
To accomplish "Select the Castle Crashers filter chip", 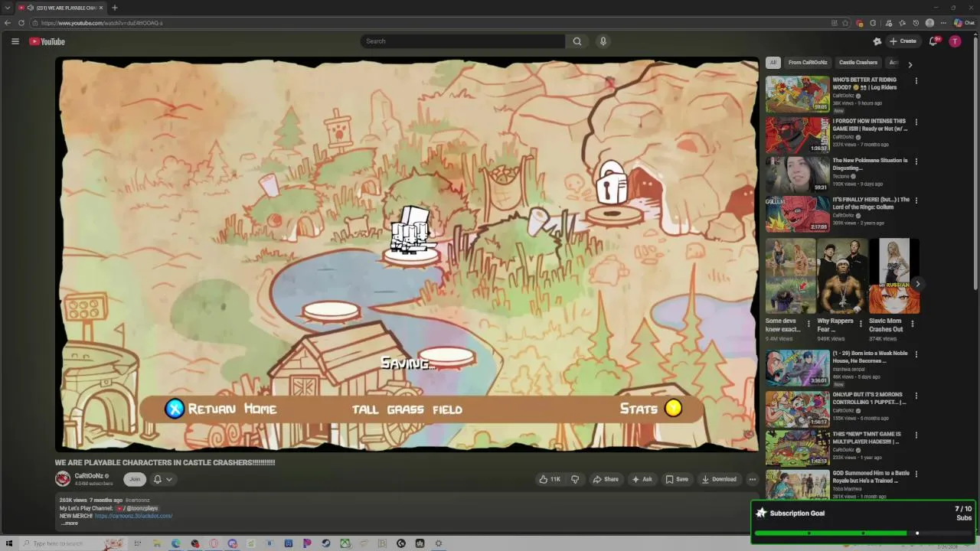I will [x=858, y=63].
